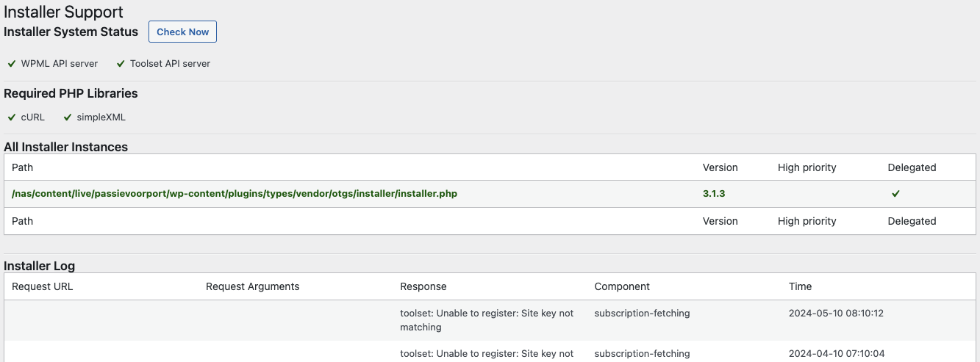The width and height of the screenshot is (980, 362).
Task: Click the Component column header
Action: [622, 286]
